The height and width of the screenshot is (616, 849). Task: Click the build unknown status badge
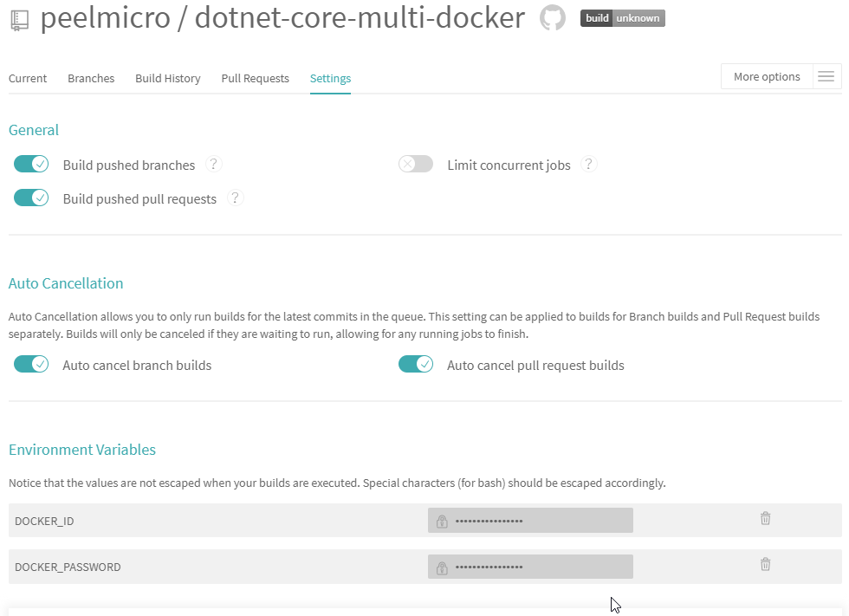pos(623,18)
